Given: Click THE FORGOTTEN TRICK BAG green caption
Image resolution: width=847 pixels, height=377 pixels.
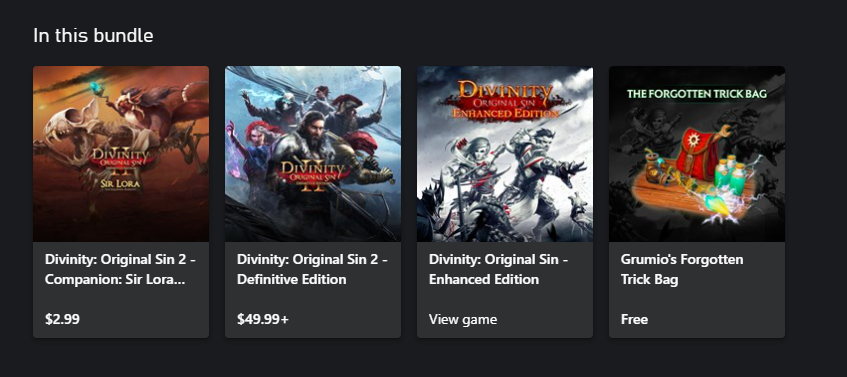Looking at the screenshot, I should point(697,94).
